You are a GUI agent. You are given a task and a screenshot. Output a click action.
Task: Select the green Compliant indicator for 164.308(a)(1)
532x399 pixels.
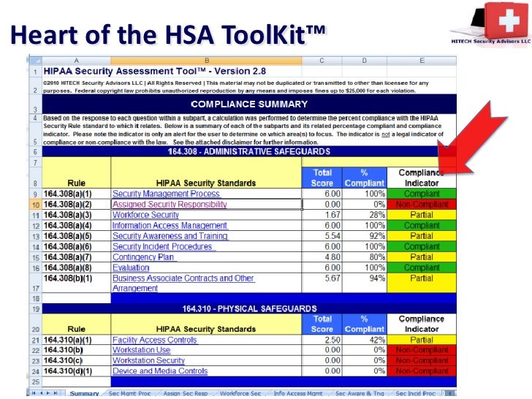click(422, 194)
